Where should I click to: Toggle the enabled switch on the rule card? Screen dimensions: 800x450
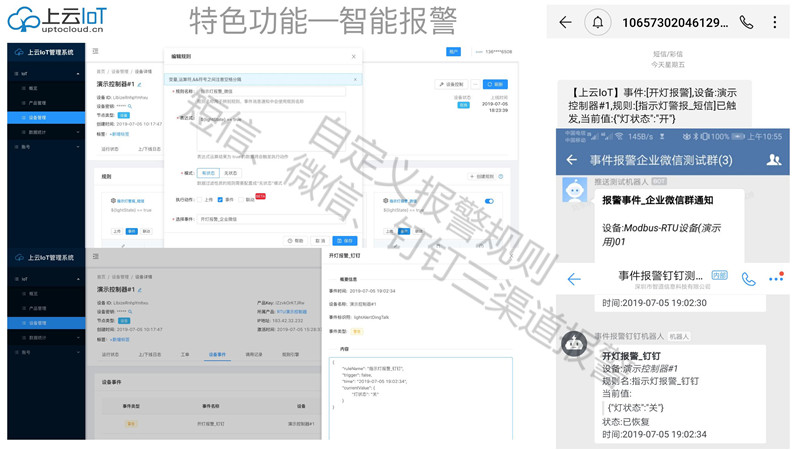(x=489, y=201)
